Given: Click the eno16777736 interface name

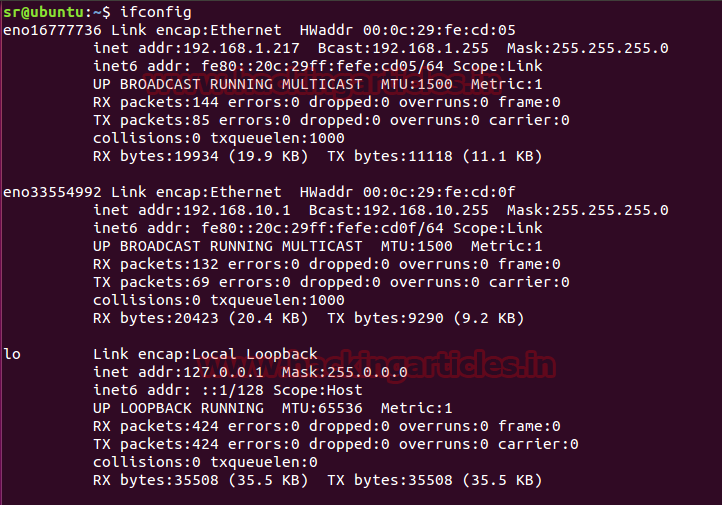Looking at the screenshot, I should pos(52,30).
